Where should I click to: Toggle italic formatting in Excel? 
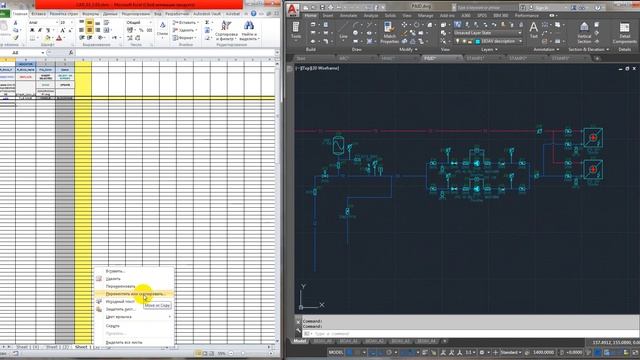[x=40, y=30]
